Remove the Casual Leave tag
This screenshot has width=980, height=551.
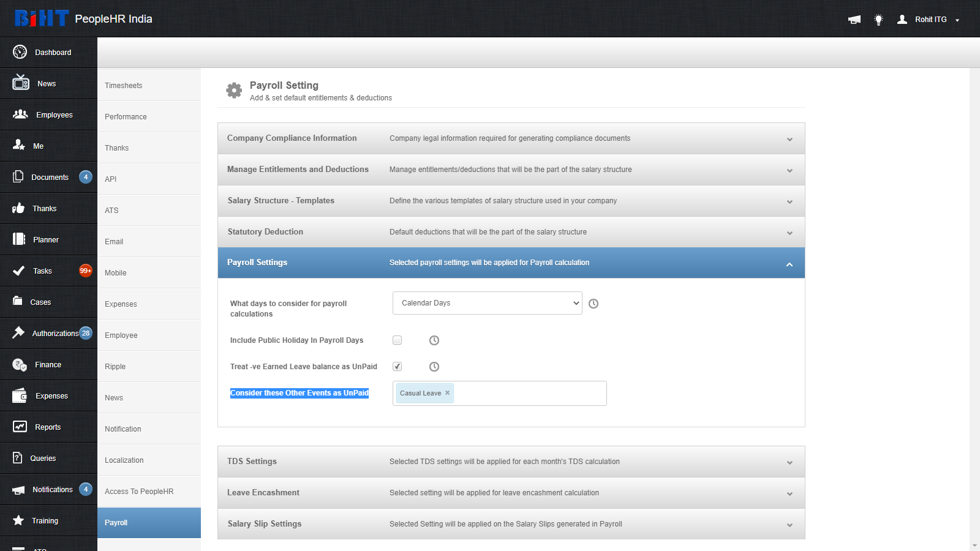pos(447,393)
